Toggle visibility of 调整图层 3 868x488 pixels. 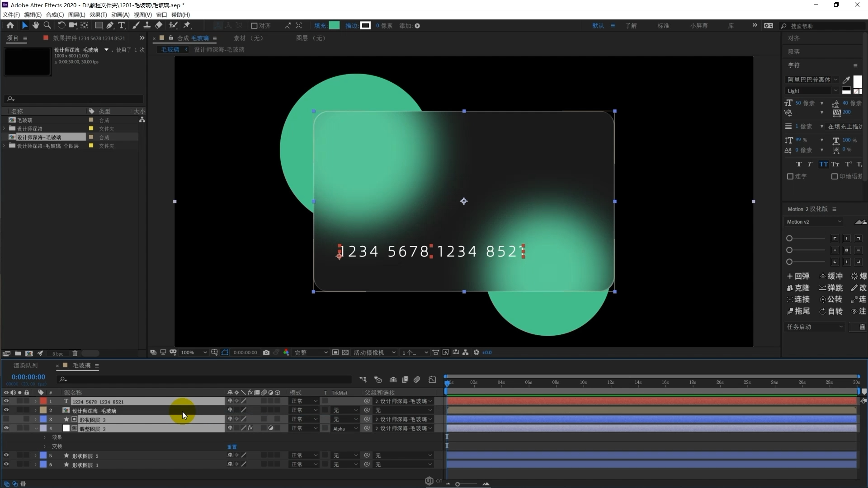6,428
